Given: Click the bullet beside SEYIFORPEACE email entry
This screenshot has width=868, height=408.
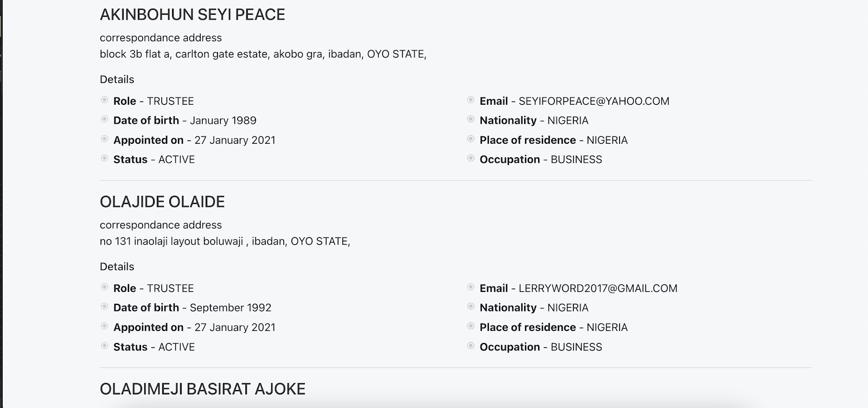Looking at the screenshot, I should [470, 100].
